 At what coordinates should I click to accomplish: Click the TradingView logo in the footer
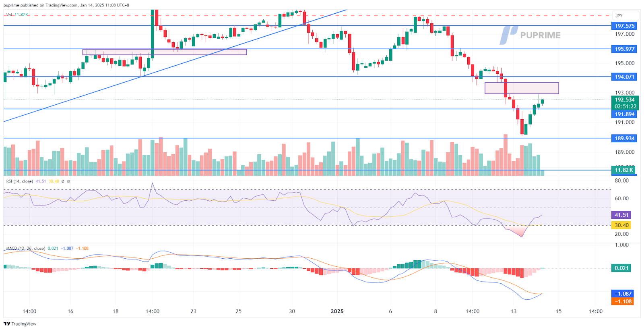20,324
